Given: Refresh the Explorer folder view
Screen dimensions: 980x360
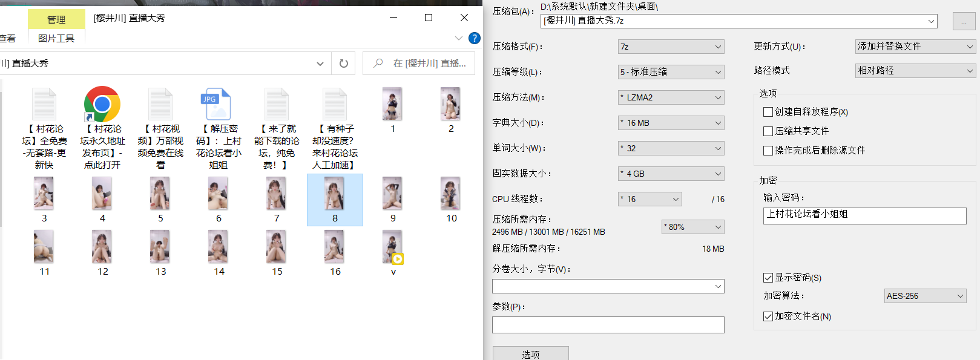Looking at the screenshot, I should 343,64.
